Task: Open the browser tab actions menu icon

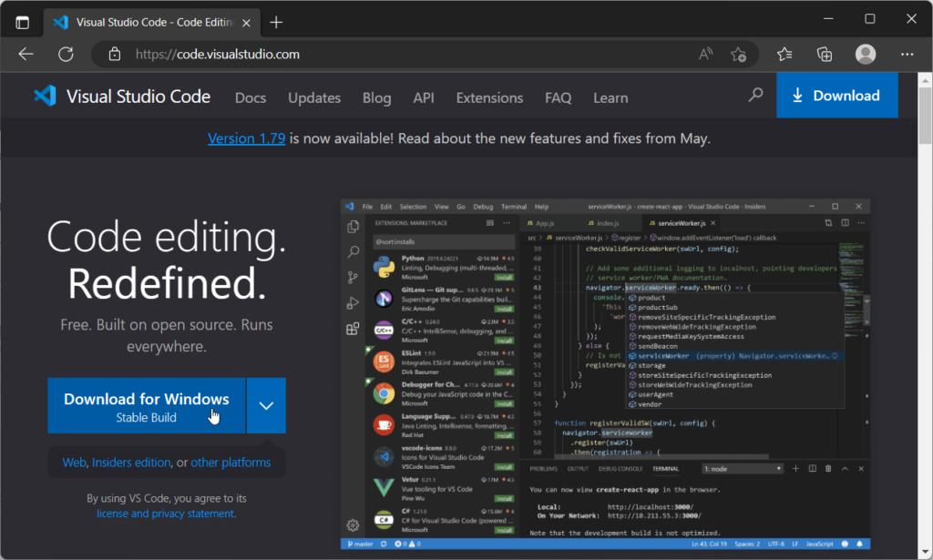Action: (x=22, y=23)
